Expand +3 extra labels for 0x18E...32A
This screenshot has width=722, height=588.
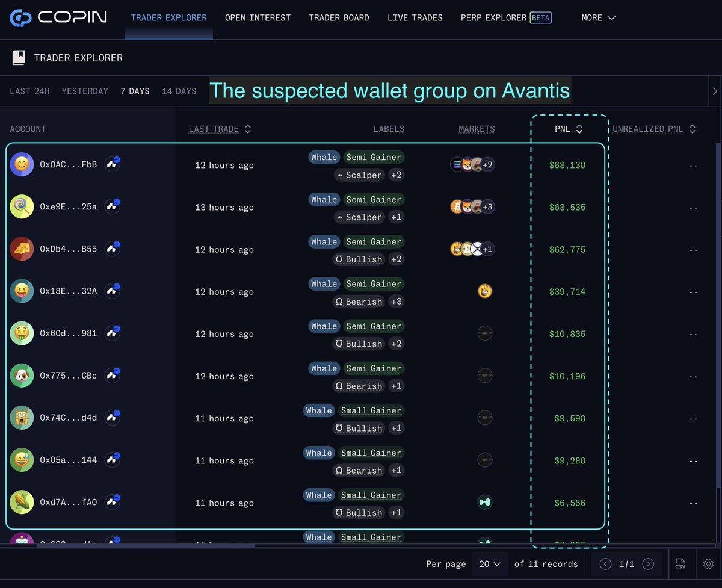click(x=396, y=301)
